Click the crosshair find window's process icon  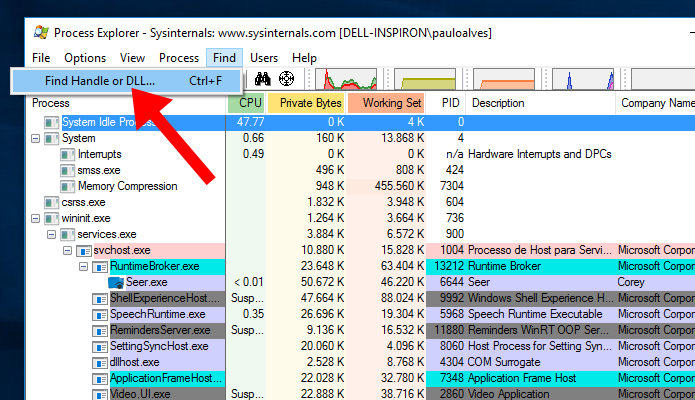coord(286,79)
